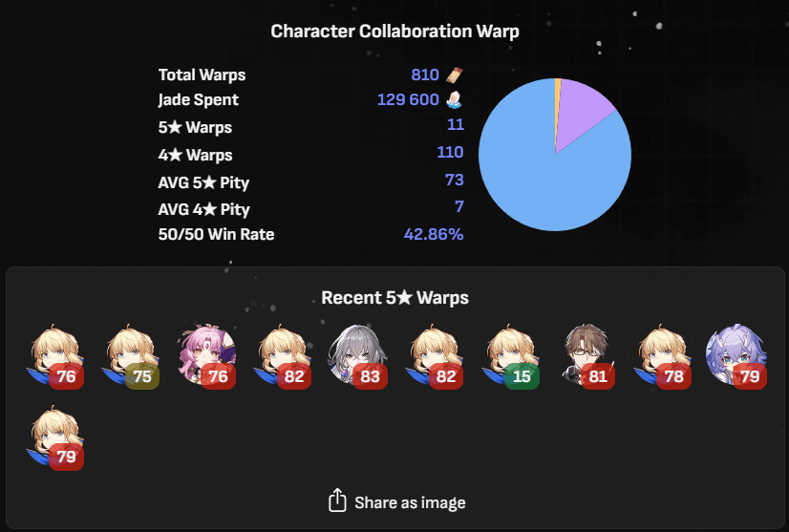Click the Character Collaboration Warp heading

click(395, 32)
